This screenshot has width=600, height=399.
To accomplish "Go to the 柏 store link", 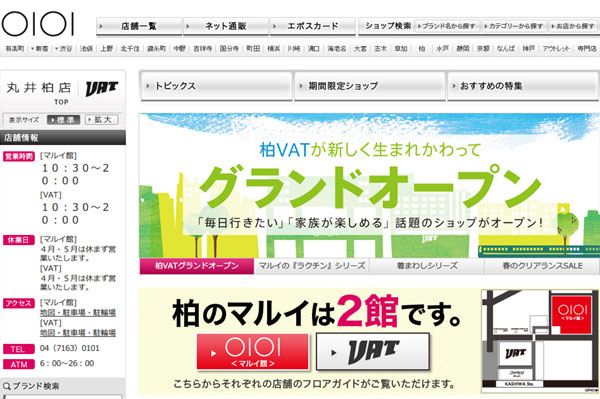I will point(422,49).
